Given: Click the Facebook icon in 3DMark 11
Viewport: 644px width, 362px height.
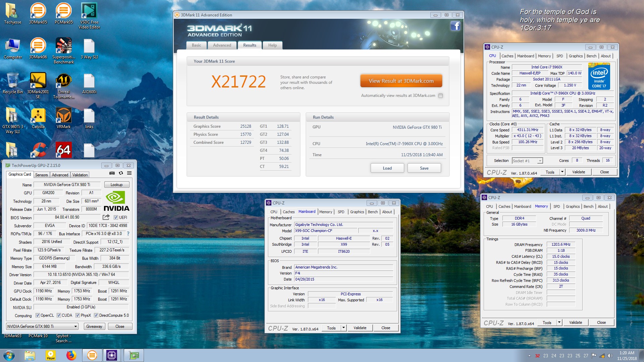Looking at the screenshot, I should pyautogui.click(x=455, y=26).
